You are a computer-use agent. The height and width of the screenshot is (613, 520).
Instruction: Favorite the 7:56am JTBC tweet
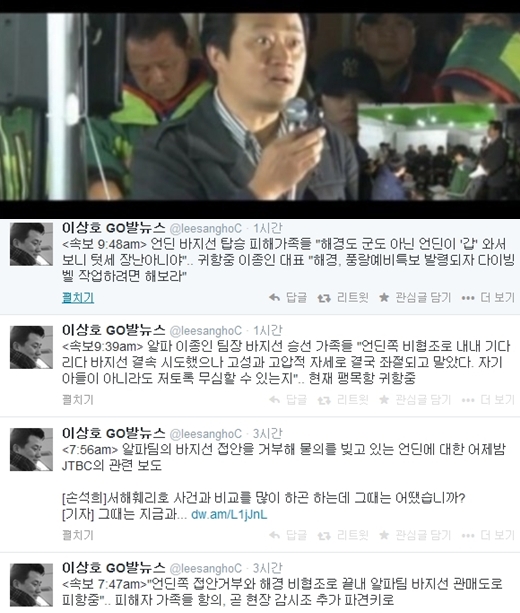(x=415, y=535)
